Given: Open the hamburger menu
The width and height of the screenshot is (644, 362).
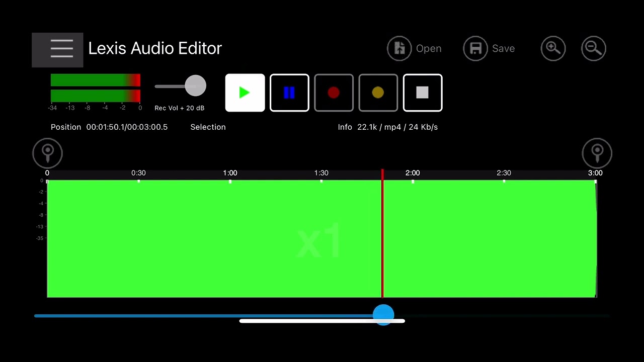Looking at the screenshot, I should click(x=57, y=50).
